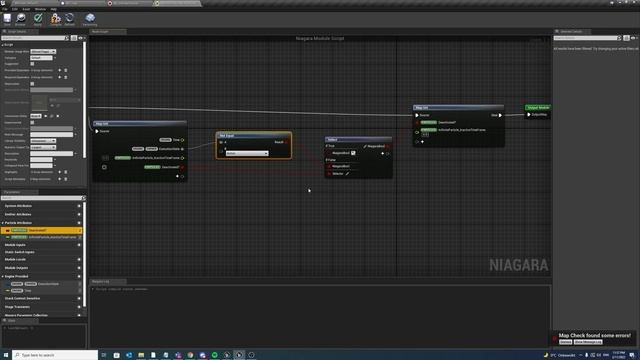
Task: Toggle the Deprecated checkbox
Action: [x=32, y=84]
